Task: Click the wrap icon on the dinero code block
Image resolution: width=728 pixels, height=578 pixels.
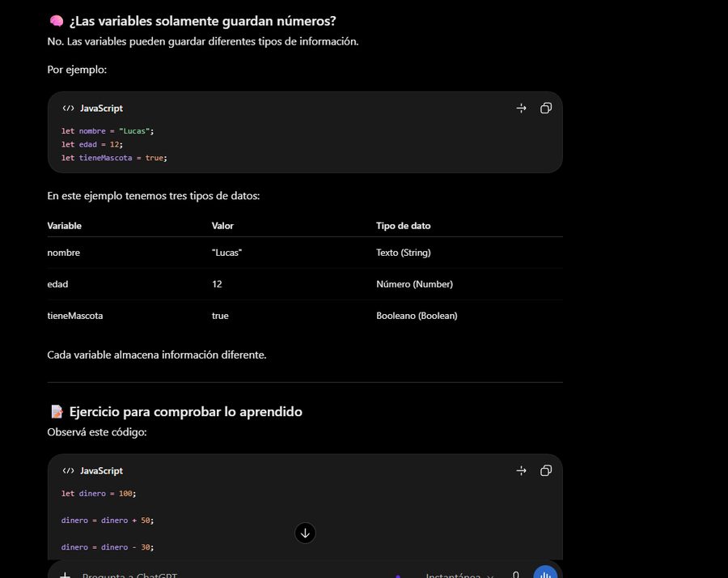Action: click(x=521, y=470)
